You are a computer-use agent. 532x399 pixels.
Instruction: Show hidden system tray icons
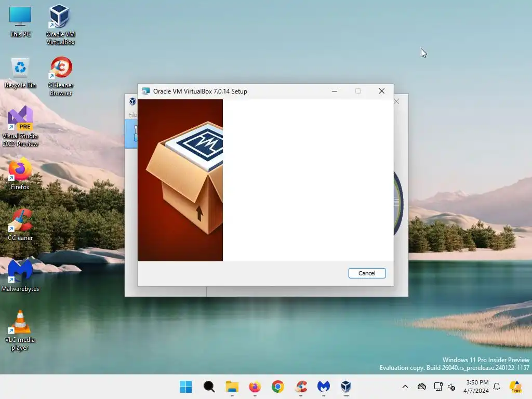[x=405, y=387]
